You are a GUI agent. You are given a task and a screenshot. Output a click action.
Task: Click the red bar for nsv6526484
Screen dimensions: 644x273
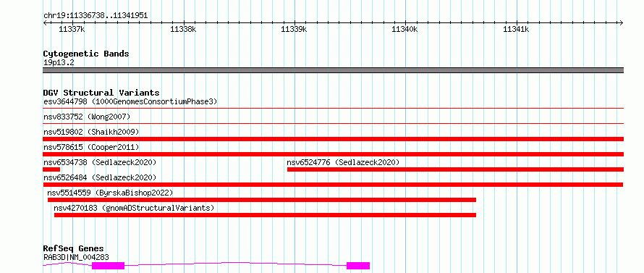pos(333,185)
